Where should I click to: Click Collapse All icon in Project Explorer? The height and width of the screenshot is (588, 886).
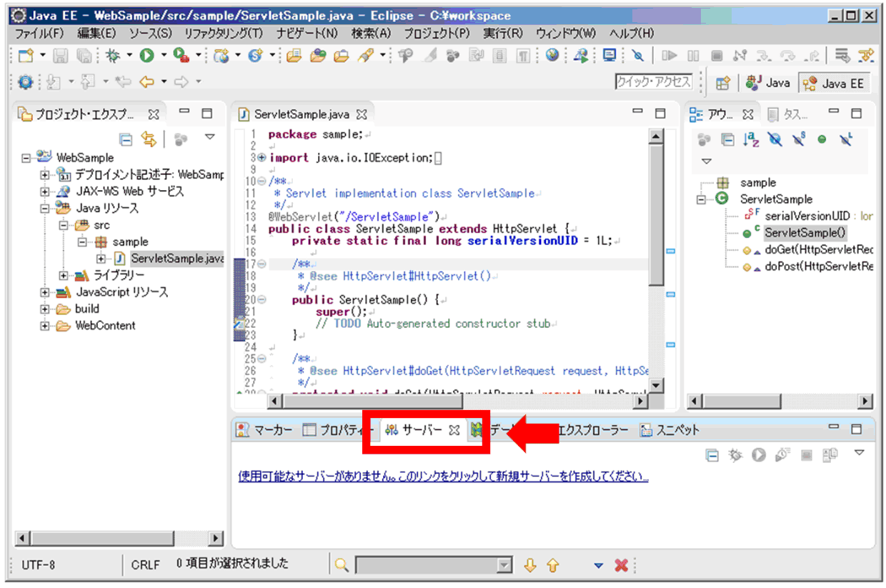click(125, 139)
